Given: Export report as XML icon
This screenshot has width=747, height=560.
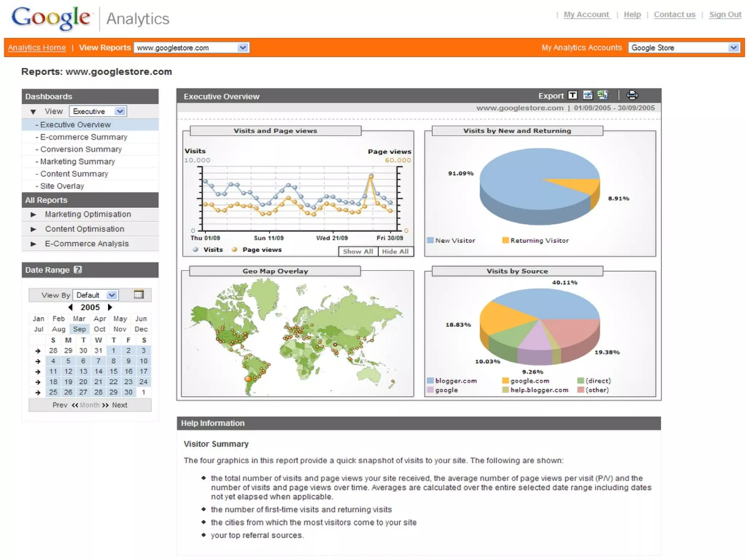Looking at the screenshot, I should coord(588,96).
